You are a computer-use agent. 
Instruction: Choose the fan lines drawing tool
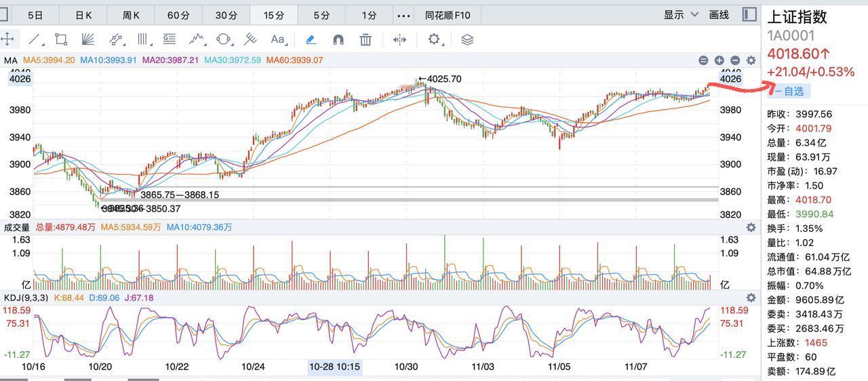click(x=87, y=39)
